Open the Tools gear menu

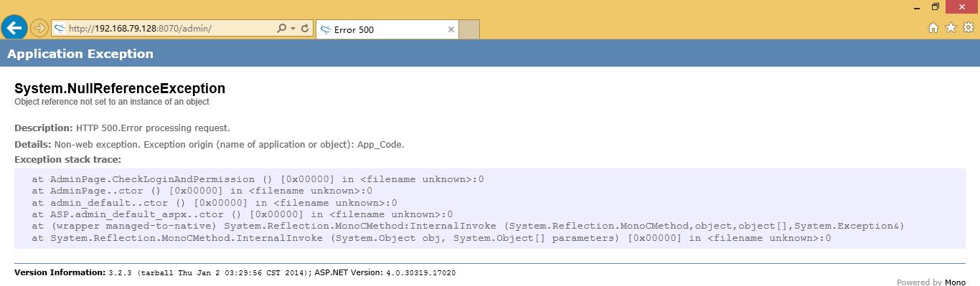point(969,28)
